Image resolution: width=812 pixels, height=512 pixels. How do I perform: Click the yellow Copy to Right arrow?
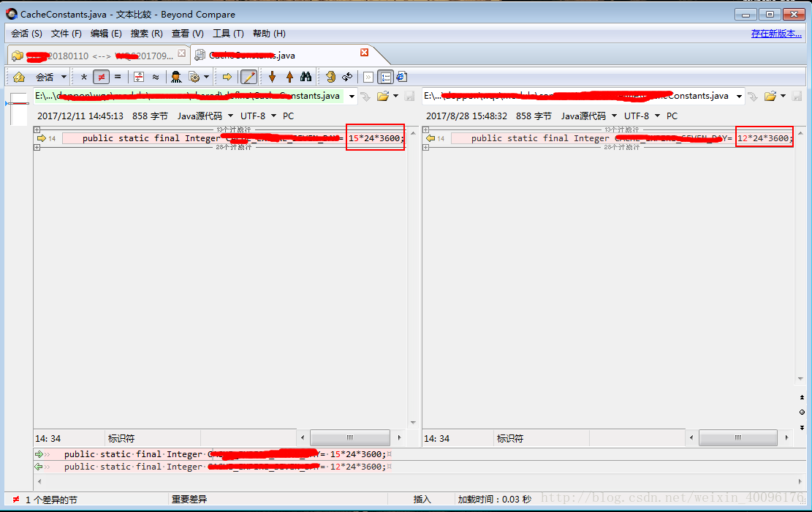tap(227, 78)
